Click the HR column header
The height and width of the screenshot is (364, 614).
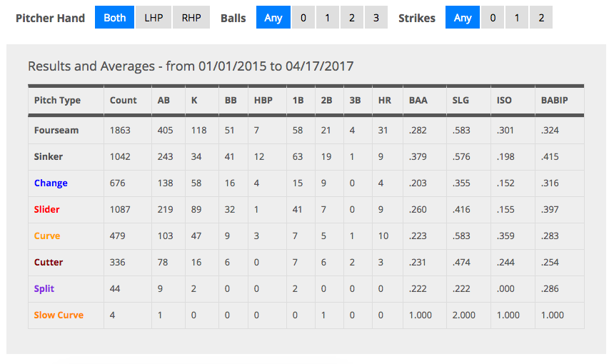[385, 100]
